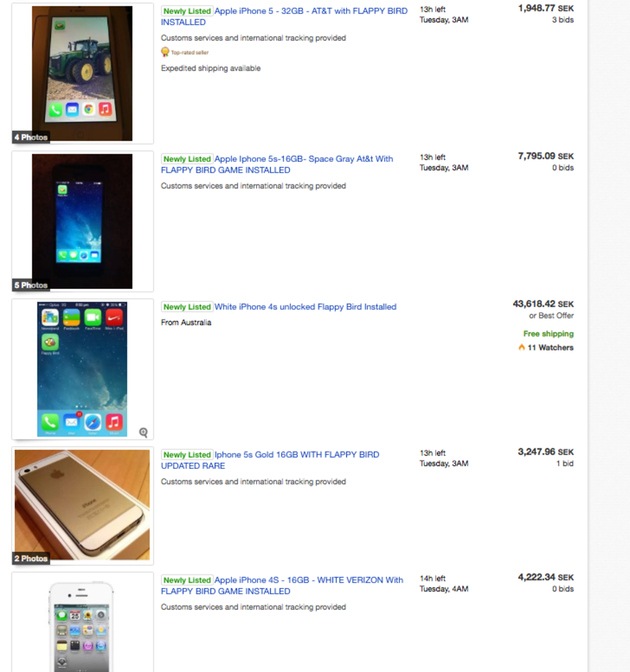This screenshot has width=630, height=672.
Task: Click the 1,948.77 SEK price
Action: click(x=546, y=8)
